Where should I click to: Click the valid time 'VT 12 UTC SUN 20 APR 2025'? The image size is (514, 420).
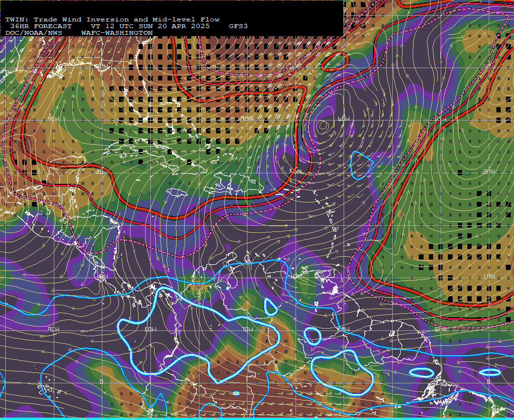coord(150,26)
